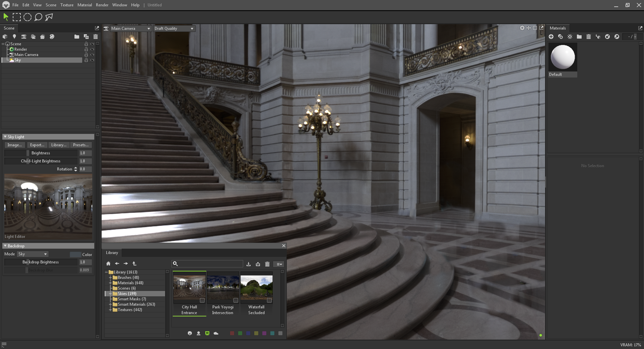Pick the lasso selection tool
This screenshot has height=349, width=644.
(38, 17)
